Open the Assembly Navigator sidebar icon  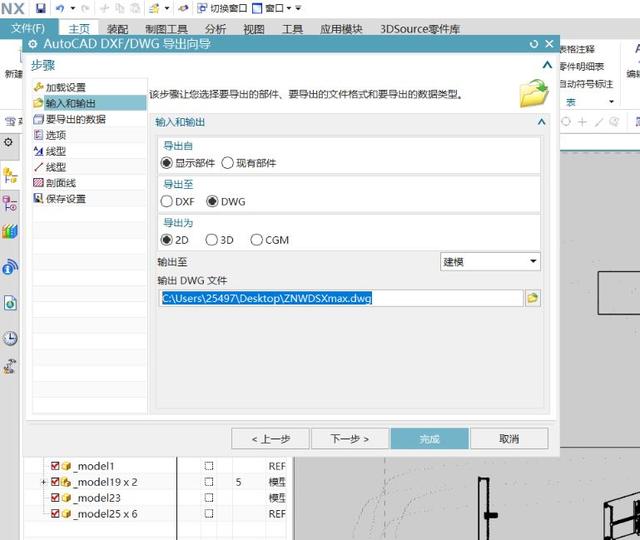pyautogui.click(x=10, y=176)
